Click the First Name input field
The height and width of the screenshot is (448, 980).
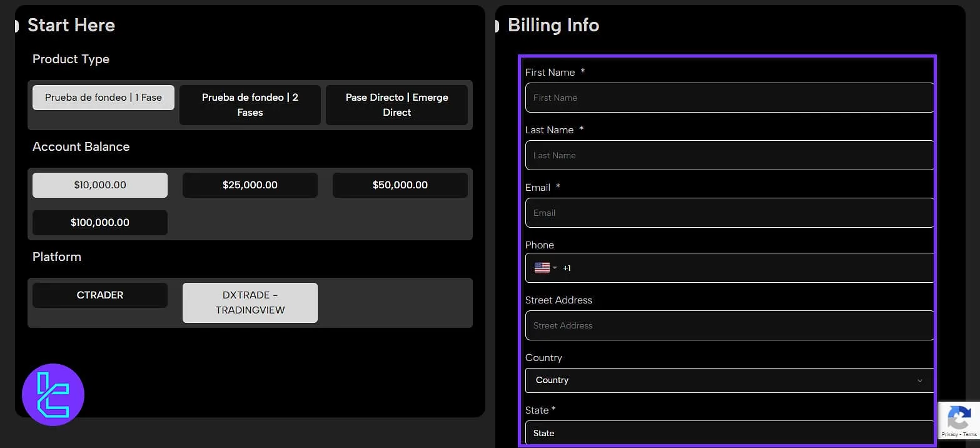[x=729, y=98]
